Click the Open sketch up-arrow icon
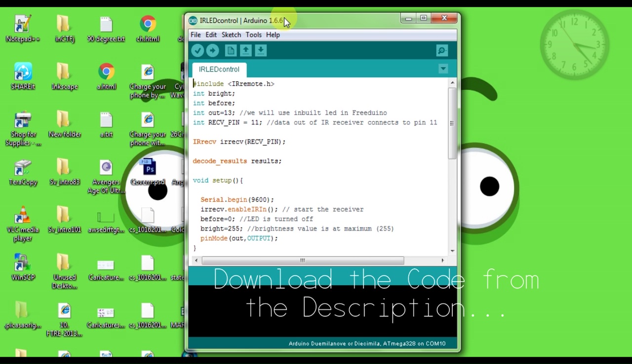This screenshot has height=364, width=632. [246, 50]
